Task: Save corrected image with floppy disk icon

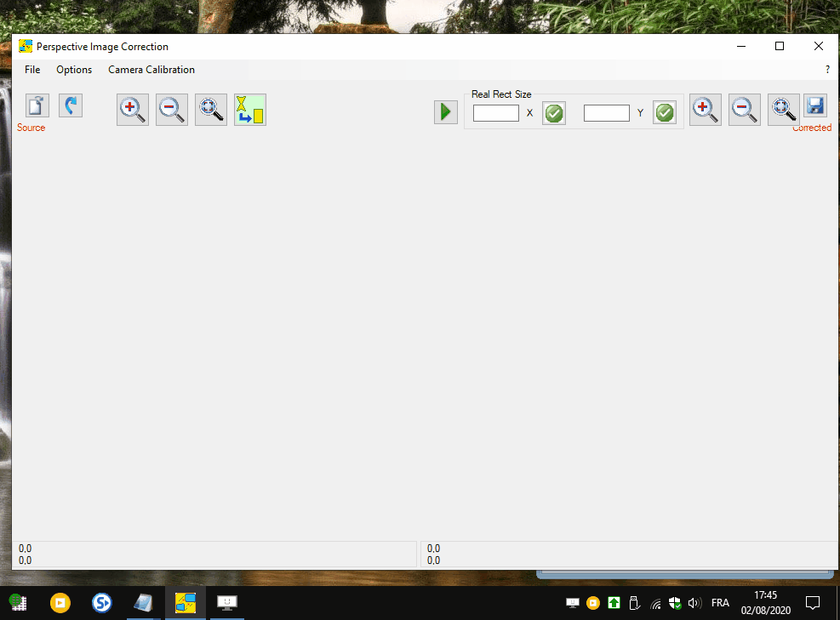Action: click(x=815, y=105)
